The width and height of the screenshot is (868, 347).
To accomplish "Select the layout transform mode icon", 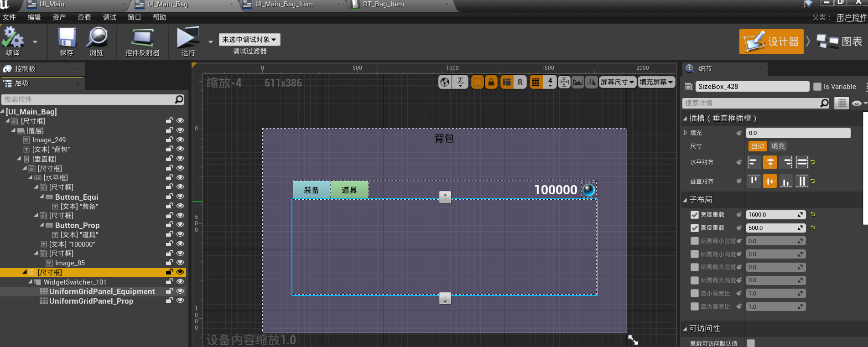I will click(506, 82).
